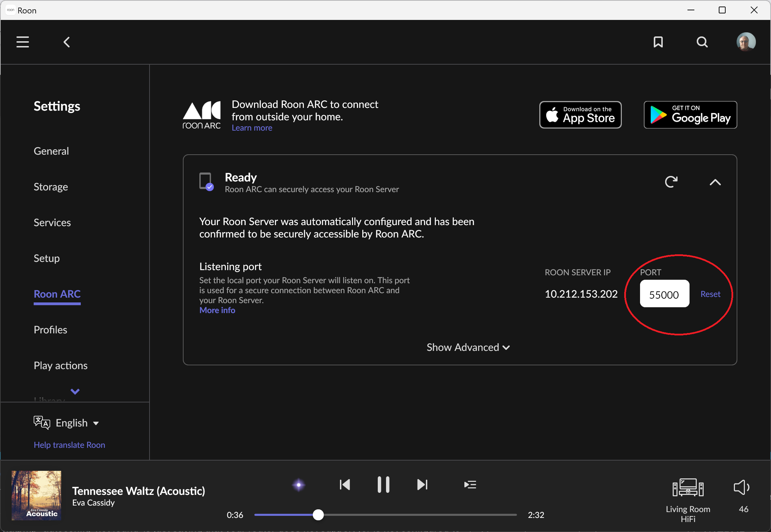Screen dimensions: 771x532
Task: Click the translate language icon
Action: (x=42, y=423)
